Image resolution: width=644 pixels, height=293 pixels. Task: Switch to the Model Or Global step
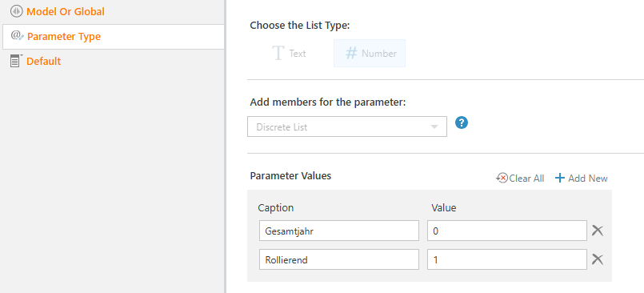pos(66,11)
